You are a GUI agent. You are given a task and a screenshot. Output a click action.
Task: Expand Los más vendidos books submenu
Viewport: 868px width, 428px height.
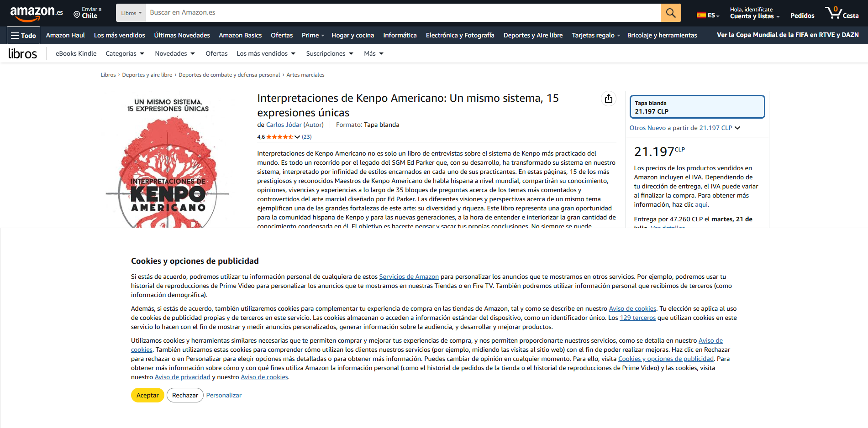click(x=266, y=53)
